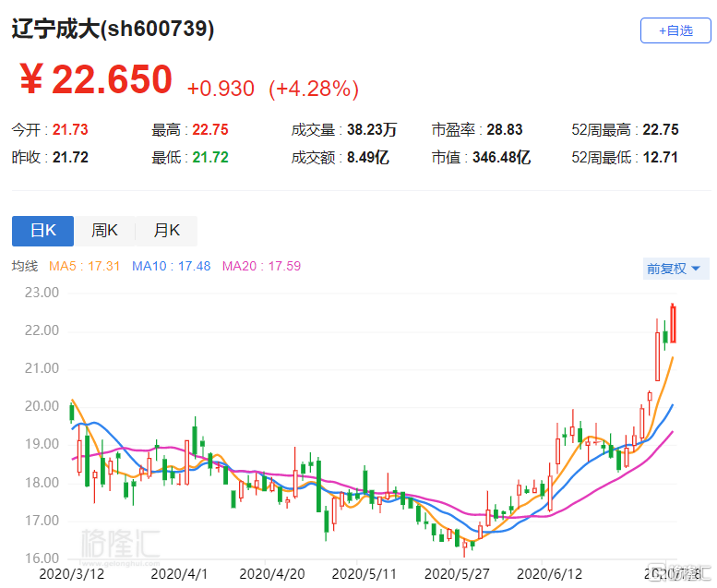Click the first green candlestick at 2020/3/12

(71, 412)
